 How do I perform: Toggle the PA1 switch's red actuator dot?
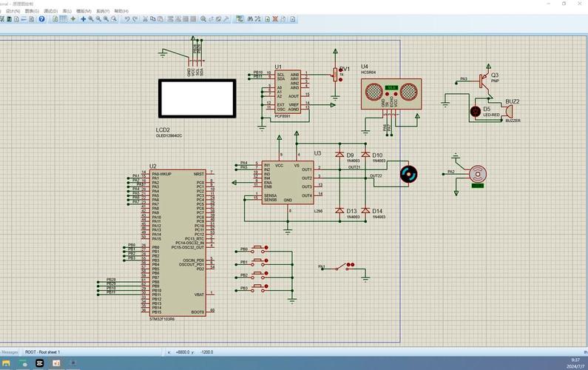[351, 265]
